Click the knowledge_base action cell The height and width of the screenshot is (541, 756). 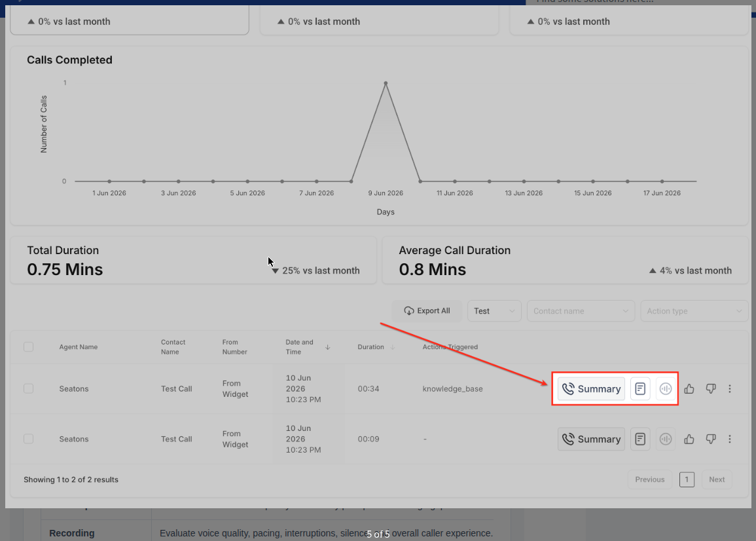[452, 388]
